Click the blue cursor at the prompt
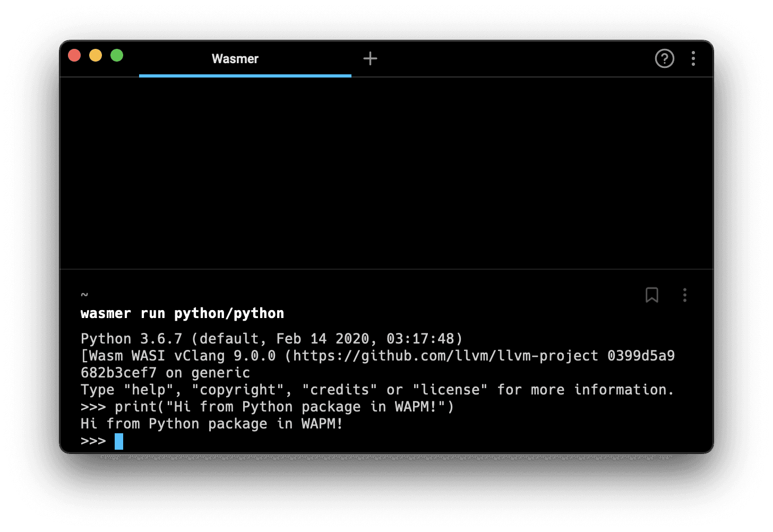This screenshot has height=532, width=773. [x=119, y=441]
